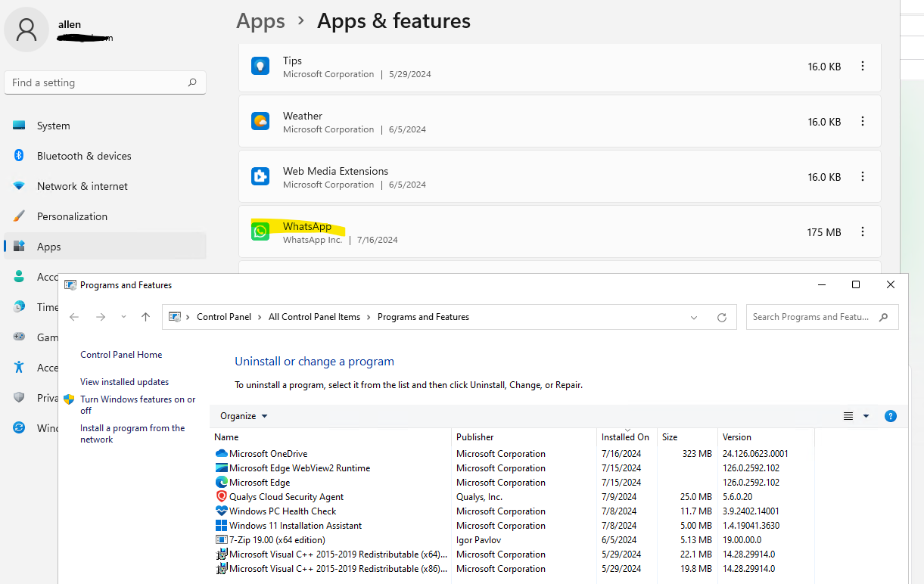Open the Weather app more options menu
924x584 pixels.
coord(863,122)
